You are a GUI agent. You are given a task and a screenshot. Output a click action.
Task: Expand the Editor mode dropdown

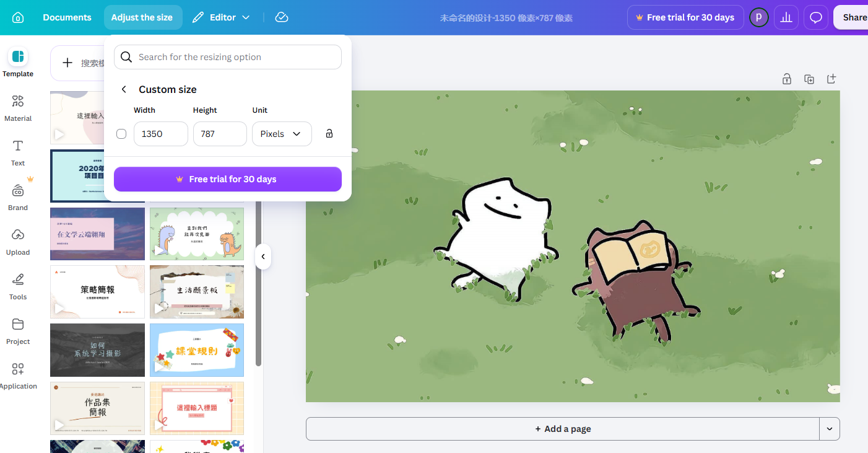(x=221, y=17)
